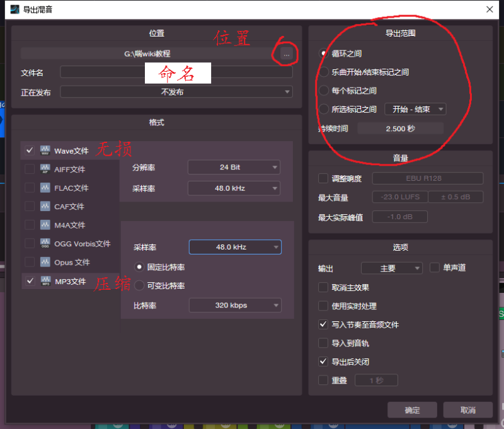Open the 分辨率 24 Bit dropdown
This screenshot has width=504, height=429.
(x=234, y=168)
